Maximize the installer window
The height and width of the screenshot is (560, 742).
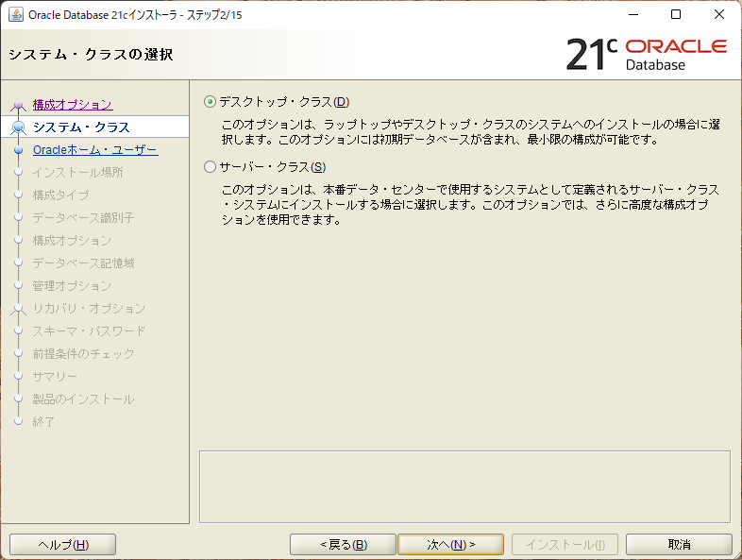(676, 15)
